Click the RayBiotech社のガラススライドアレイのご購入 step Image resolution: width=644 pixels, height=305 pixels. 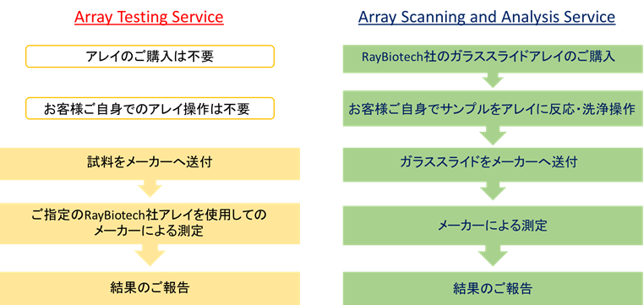(x=493, y=58)
